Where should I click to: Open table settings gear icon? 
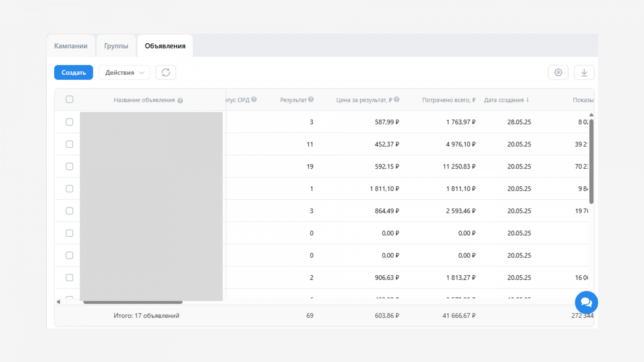pos(558,72)
